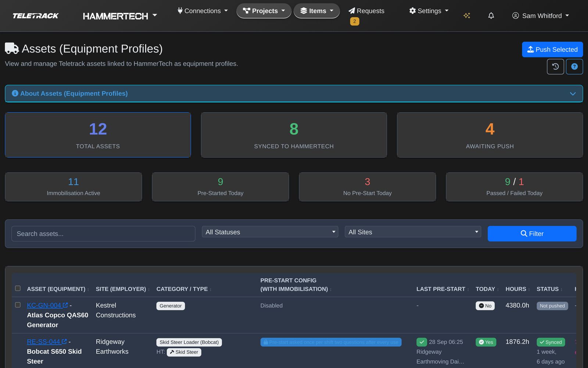Open the Settings dropdown
This screenshot has height=368, width=588.
coord(429,11)
